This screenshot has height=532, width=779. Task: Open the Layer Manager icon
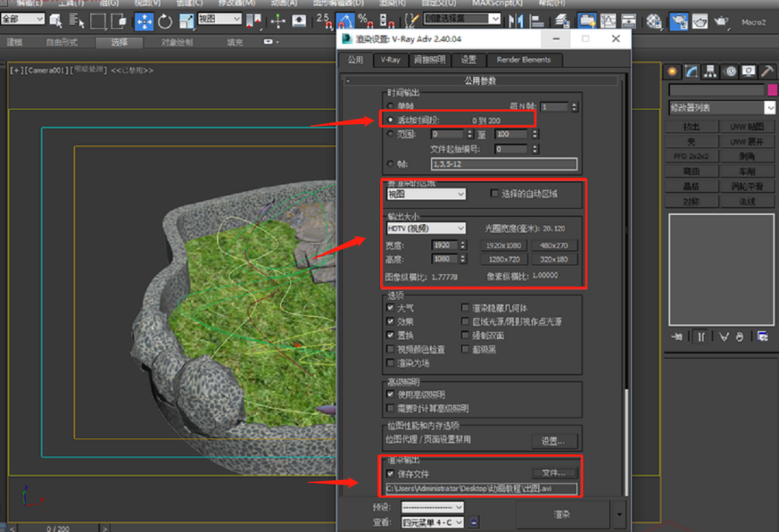point(562,22)
